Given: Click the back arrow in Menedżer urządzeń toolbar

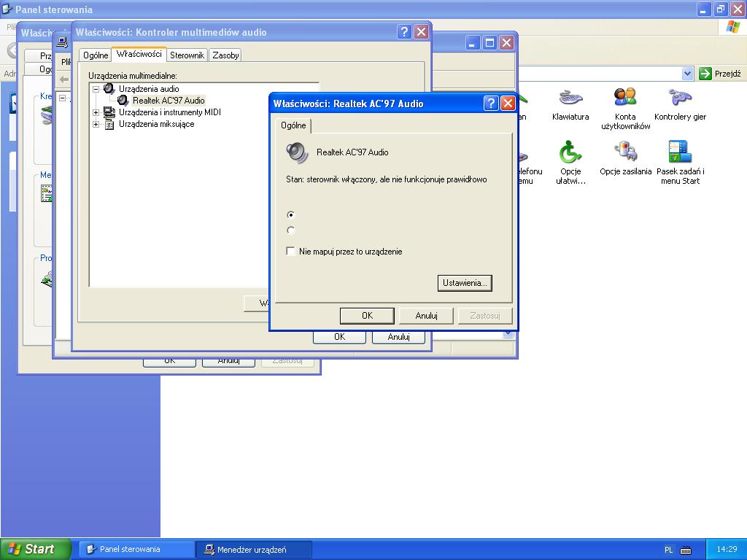Looking at the screenshot, I should coord(64,79).
